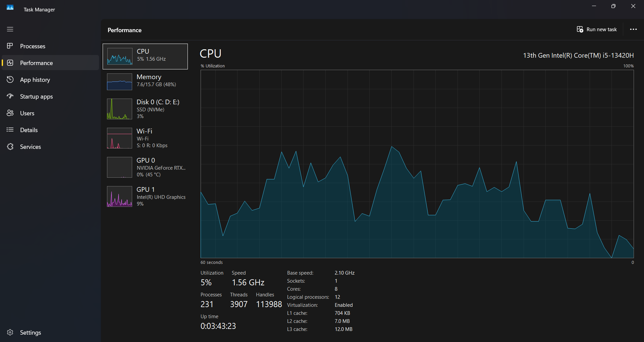The width and height of the screenshot is (644, 342).
Task: Minimize the Task Manager window
Action: (x=594, y=6)
